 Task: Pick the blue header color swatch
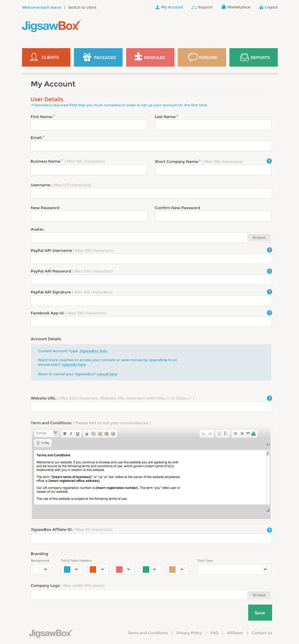67,569
